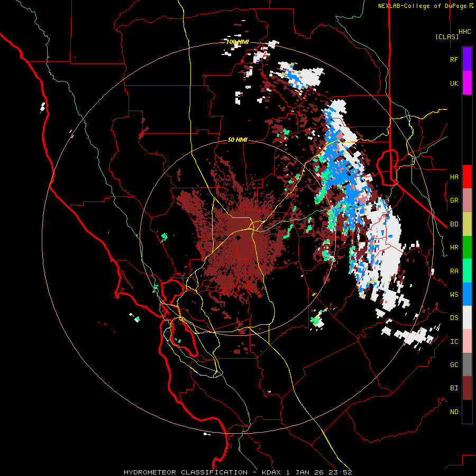The width and height of the screenshot is (476, 476).
Task: Click the radar site center spot
Action: point(239,237)
